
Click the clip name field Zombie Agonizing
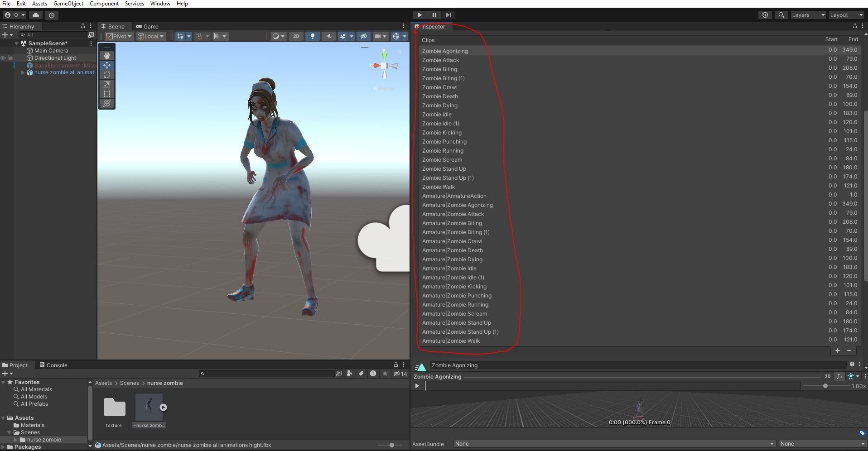(x=637, y=365)
